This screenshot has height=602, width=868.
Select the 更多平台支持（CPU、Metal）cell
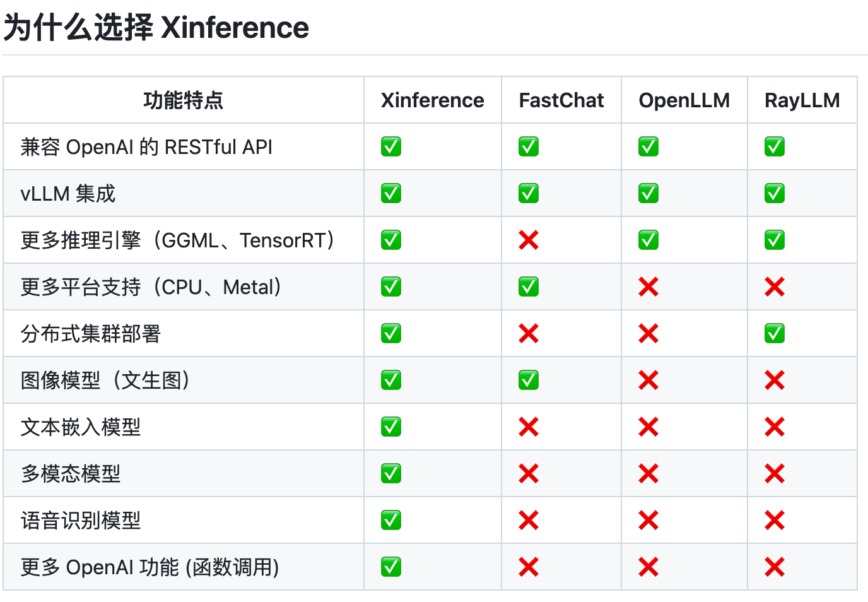[x=184, y=286]
